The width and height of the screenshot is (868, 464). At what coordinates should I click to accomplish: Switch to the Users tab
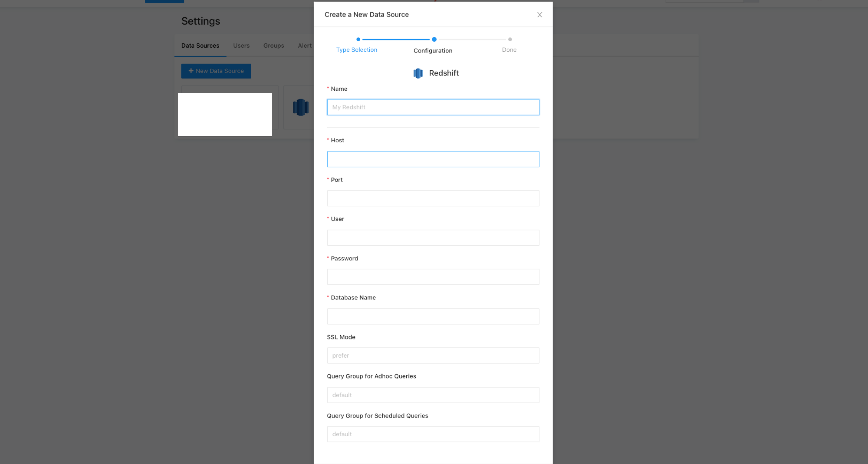[x=241, y=46]
